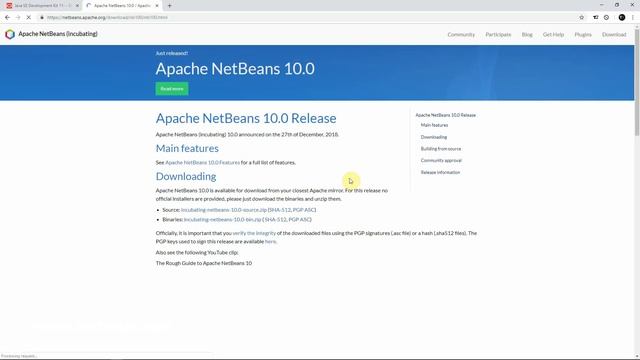Open site security lock info
Viewport: 640px width, 360px height.
click(x=42, y=18)
